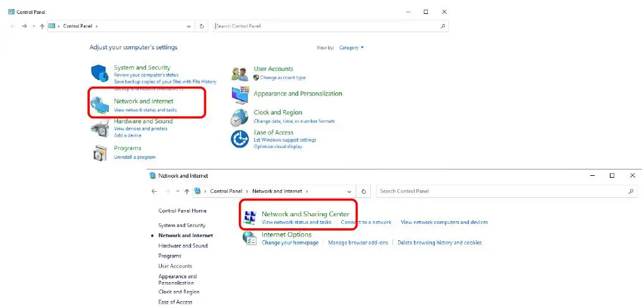
Task: Select Programs in left sidebar
Action: click(x=169, y=256)
